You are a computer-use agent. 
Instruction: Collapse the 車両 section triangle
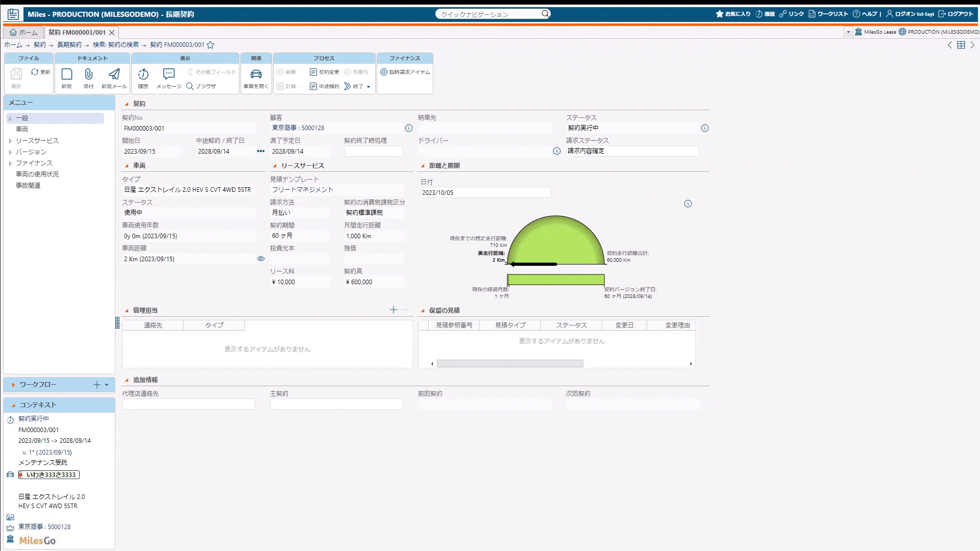[127, 166]
